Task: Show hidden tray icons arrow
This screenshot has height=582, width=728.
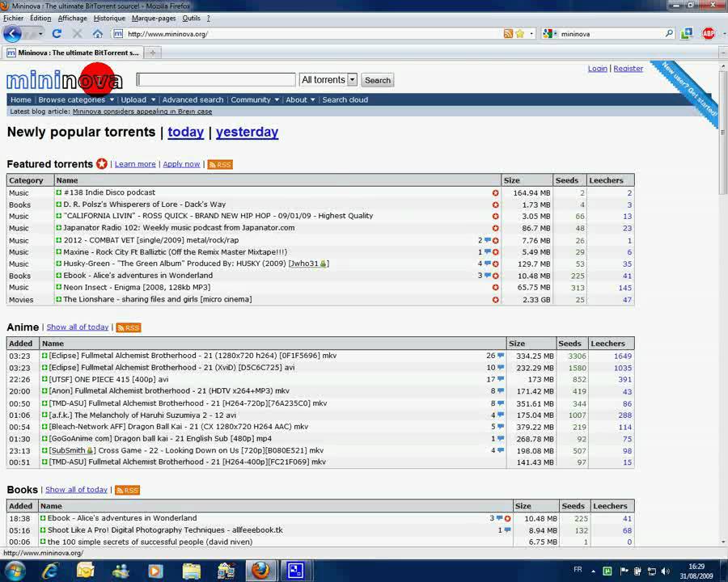Action: [x=594, y=571]
